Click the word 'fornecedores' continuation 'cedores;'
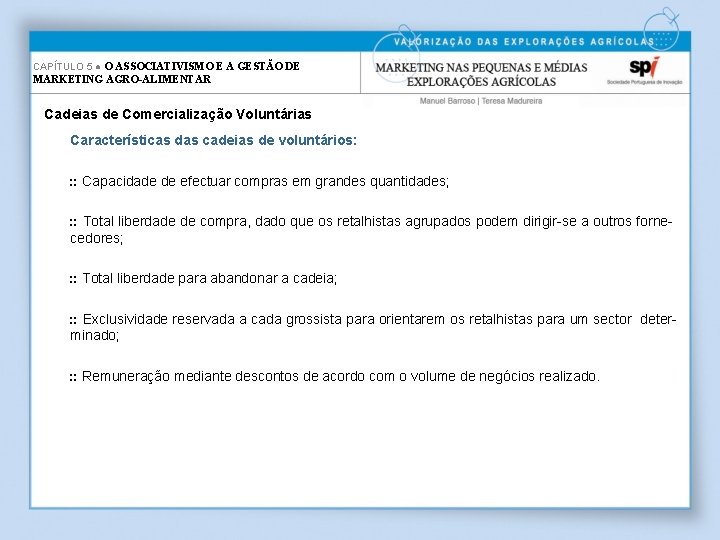Image resolution: width=720 pixels, height=540 pixels. pyautogui.click(x=96, y=238)
